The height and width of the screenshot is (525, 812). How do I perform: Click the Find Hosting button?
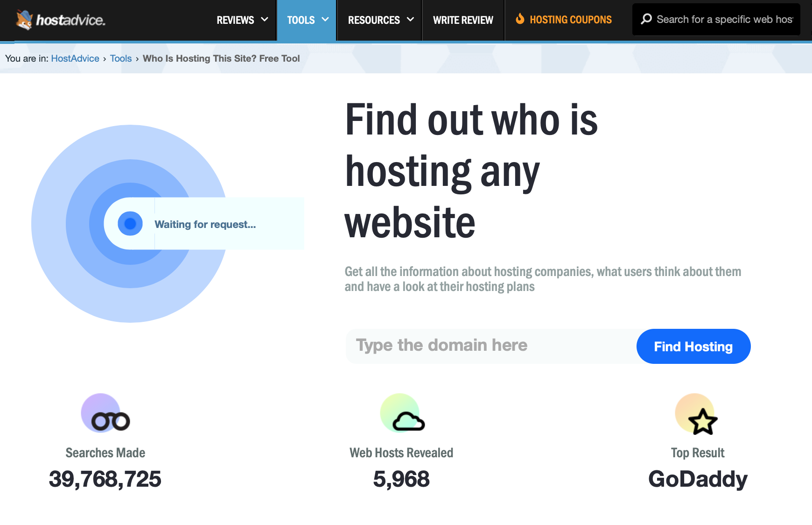pos(693,346)
